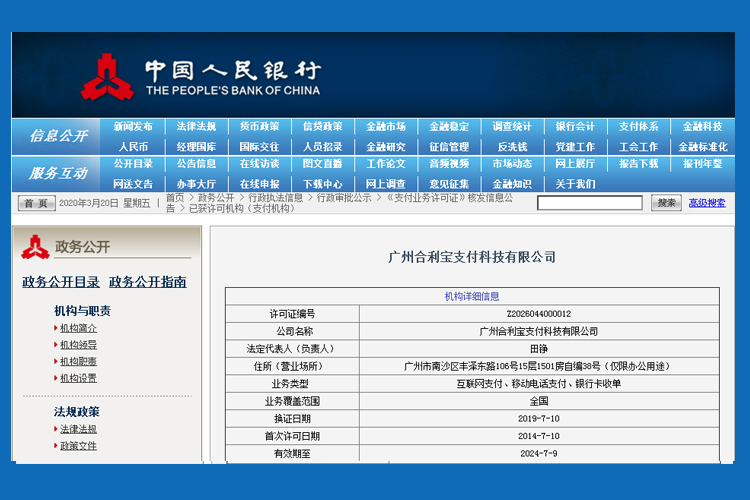Viewport: 750px width, 500px height.
Task: Open 高级搜索 advanced search link
Action: [706, 203]
